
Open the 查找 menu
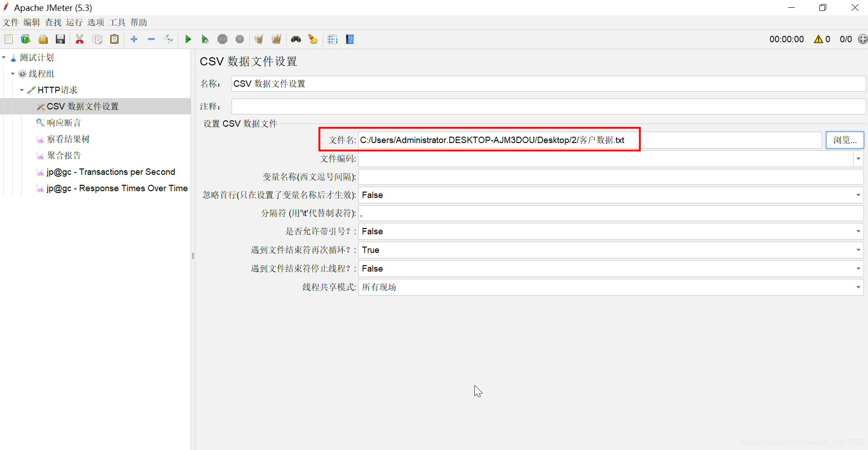click(x=53, y=22)
